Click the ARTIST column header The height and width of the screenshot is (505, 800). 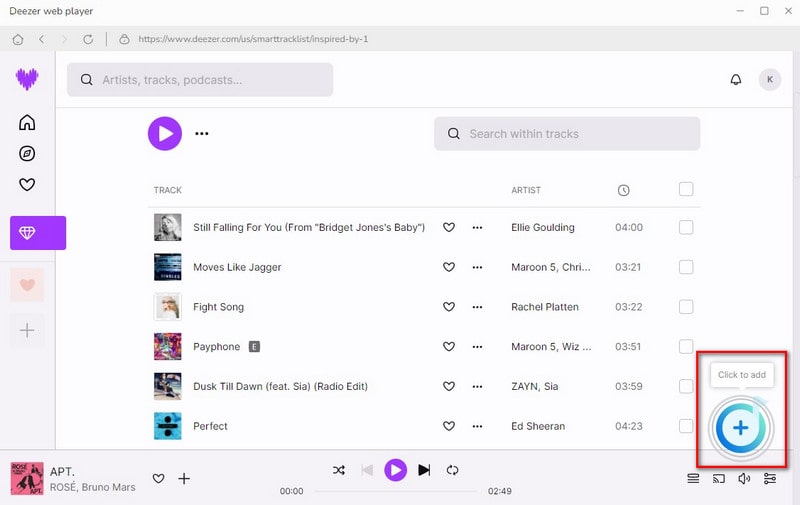[x=526, y=190]
